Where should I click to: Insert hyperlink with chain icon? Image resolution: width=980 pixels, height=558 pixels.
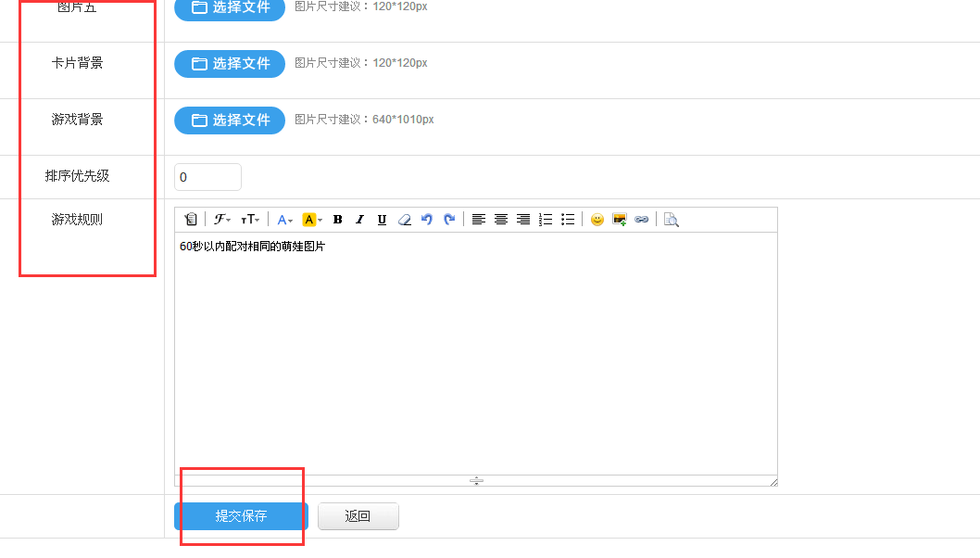641,220
